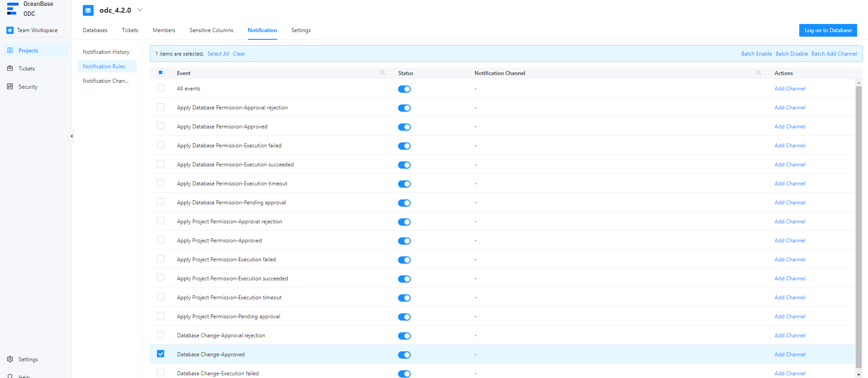868x378 pixels.
Task: Disable the All events status switch
Action: click(404, 89)
